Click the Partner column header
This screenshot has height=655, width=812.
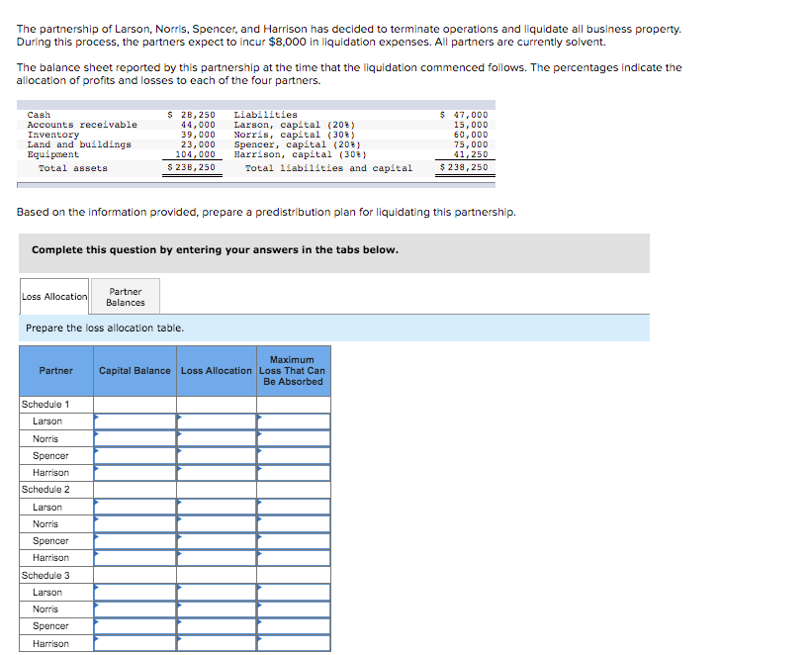coord(55,370)
